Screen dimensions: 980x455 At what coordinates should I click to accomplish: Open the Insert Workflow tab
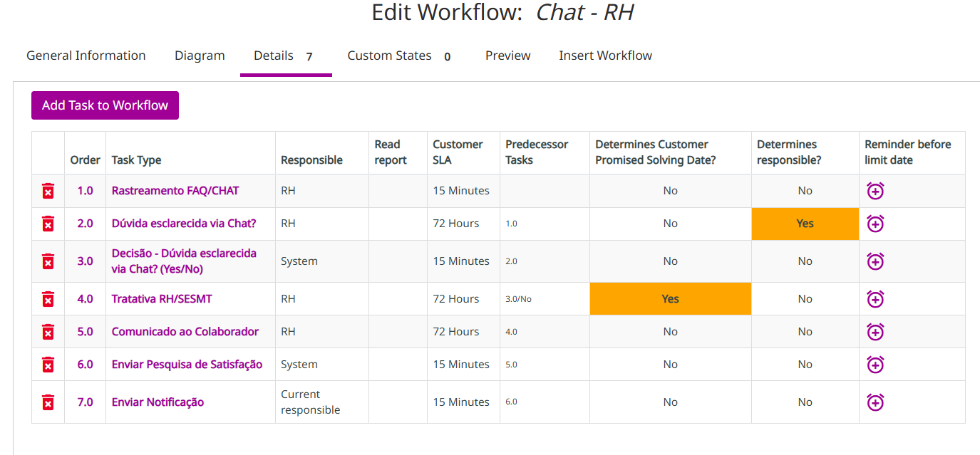[605, 56]
